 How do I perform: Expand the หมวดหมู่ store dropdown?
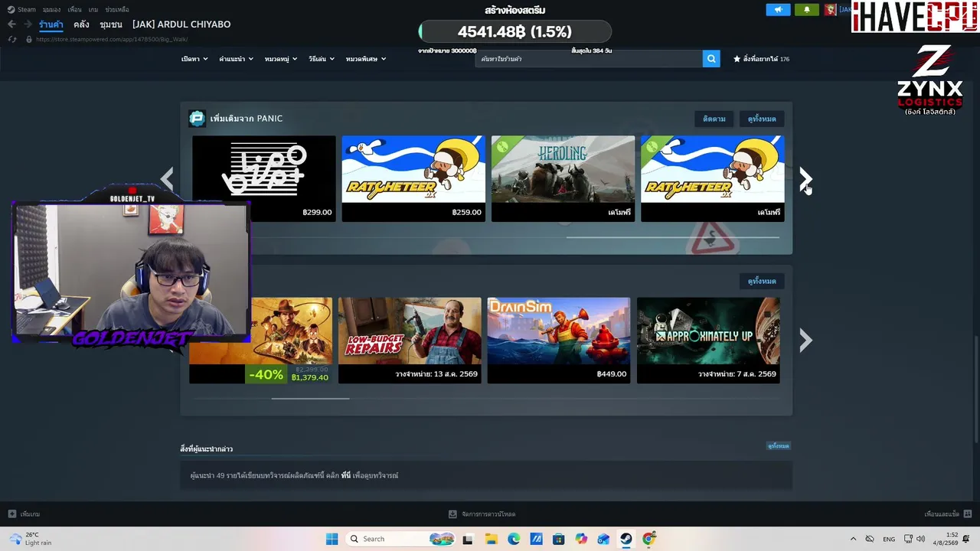(x=281, y=59)
